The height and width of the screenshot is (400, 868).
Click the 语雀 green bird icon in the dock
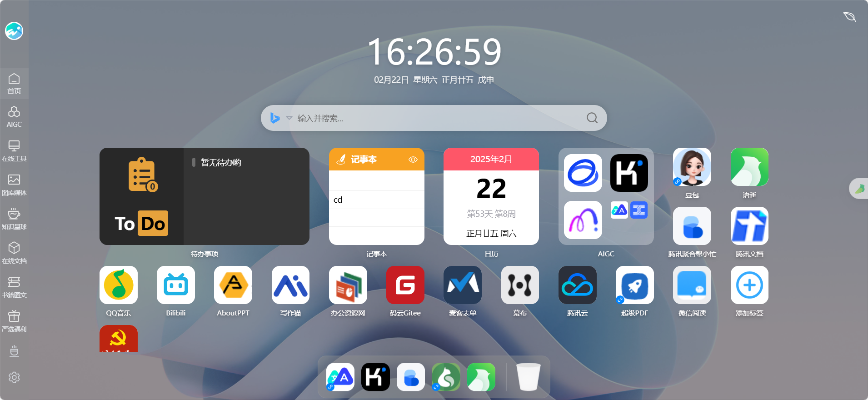(x=481, y=377)
